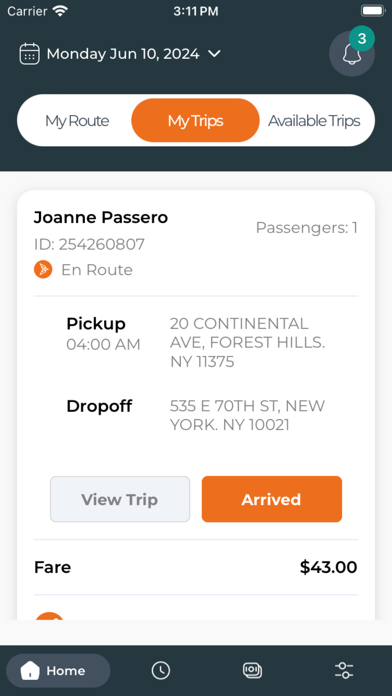Image resolution: width=392 pixels, height=696 pixels.
Task: Click the View Trip button
Action: coord(120,499)
